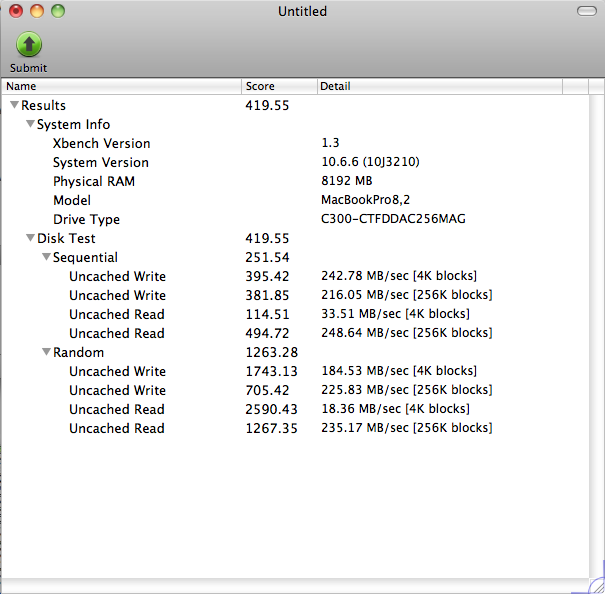Select the Drive Type row

tap(296, 219)
